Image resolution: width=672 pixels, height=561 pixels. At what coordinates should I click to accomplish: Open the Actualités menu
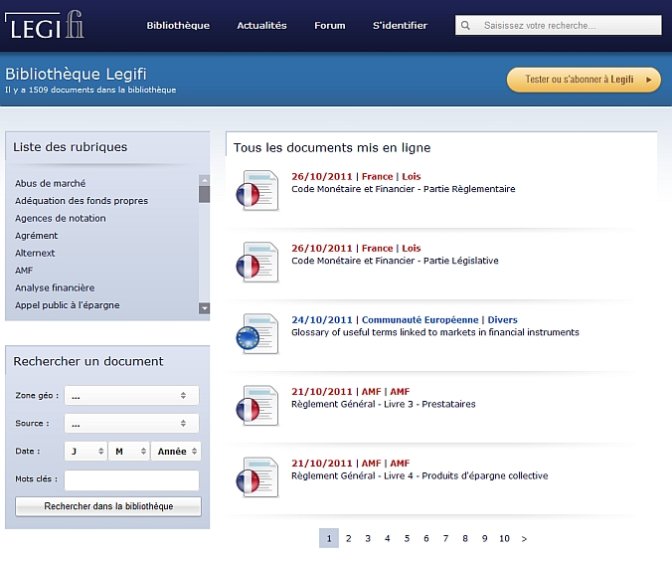coord(261,26)
